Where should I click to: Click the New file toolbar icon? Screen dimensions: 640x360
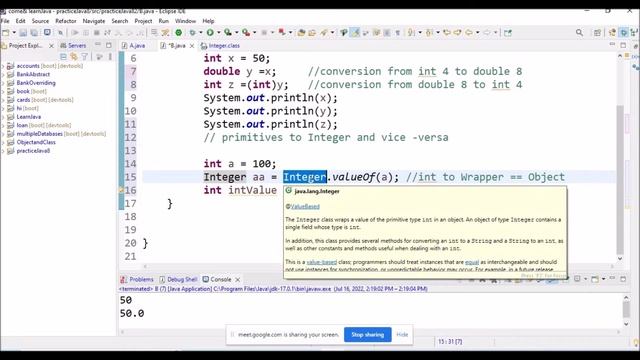pos(6,33)
